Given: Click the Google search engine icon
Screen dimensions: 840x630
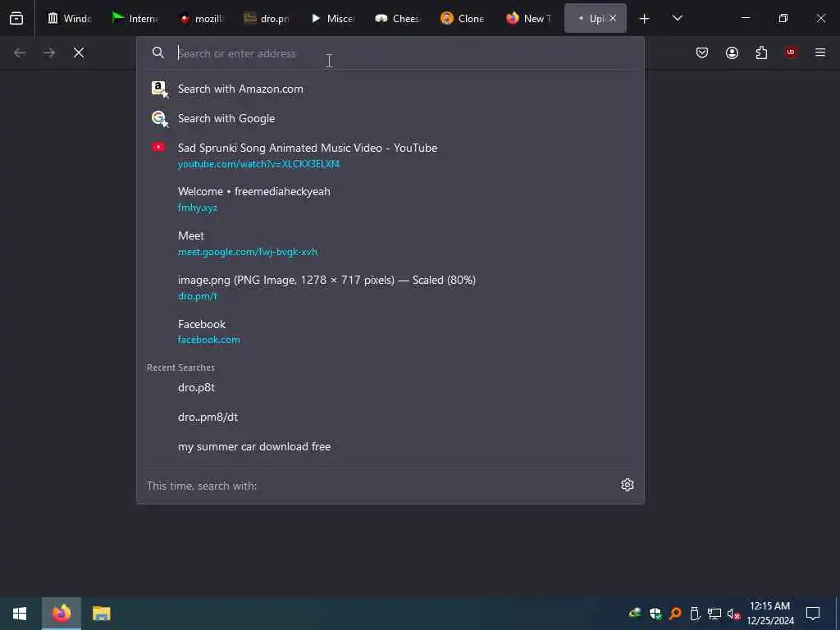Looking at the screenshot, I should [x=159, y=118].
